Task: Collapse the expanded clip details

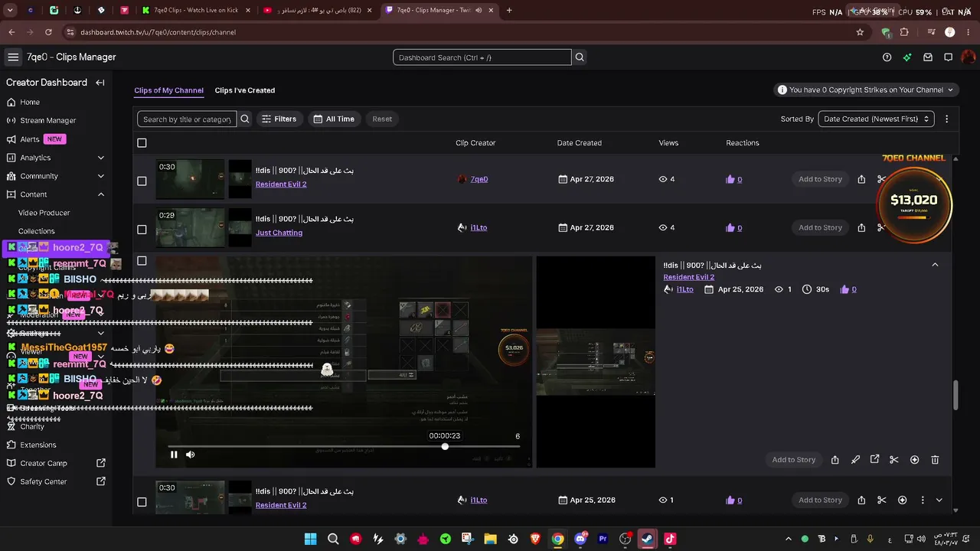Action: 935,265
